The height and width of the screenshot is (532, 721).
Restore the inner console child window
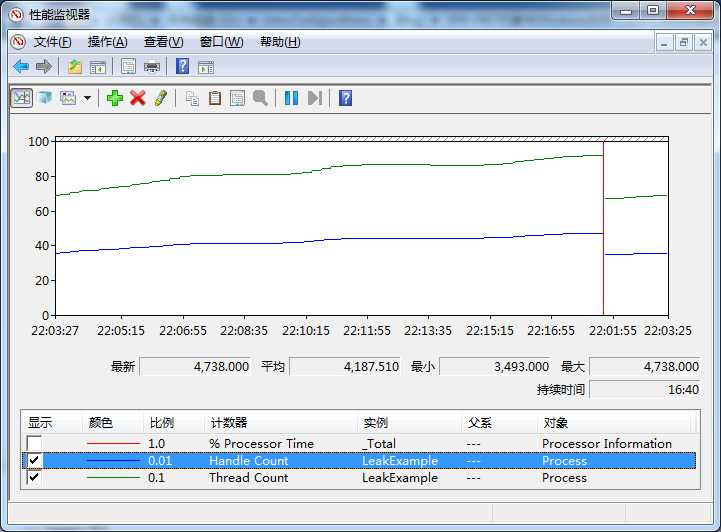click(683, 43)
